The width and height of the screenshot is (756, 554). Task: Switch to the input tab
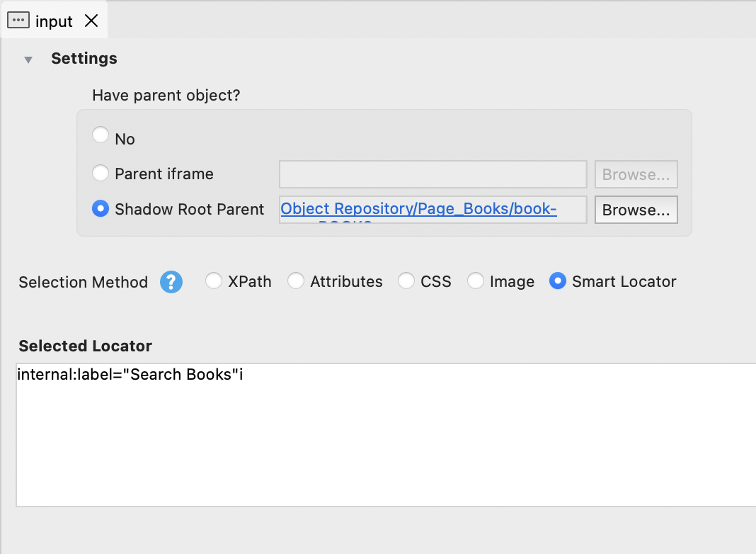click(x=54, y=21)
